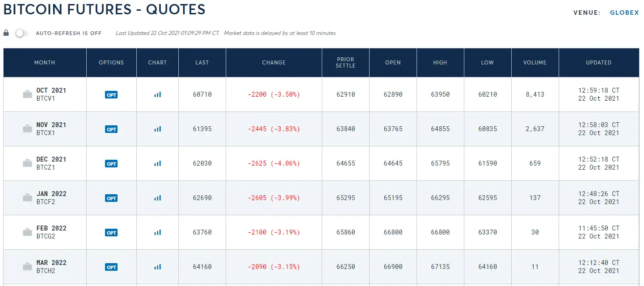Toggle the auto-refresh switch on
644x286 pixels.
click(x=21, y=33)
